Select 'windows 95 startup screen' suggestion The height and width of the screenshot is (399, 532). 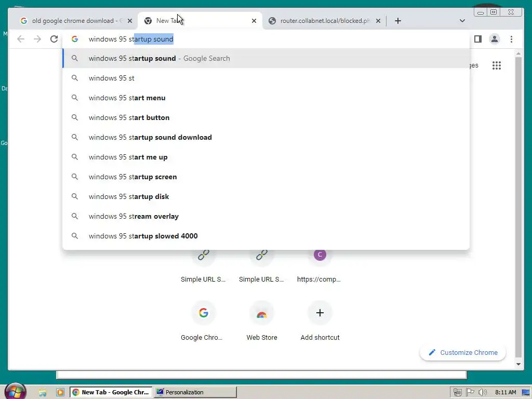click(267, 177)
